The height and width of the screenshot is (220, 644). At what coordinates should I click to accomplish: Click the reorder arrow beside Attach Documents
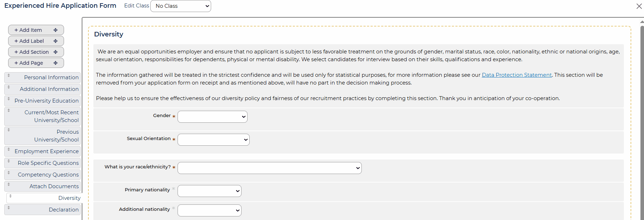tap(9, 184)
